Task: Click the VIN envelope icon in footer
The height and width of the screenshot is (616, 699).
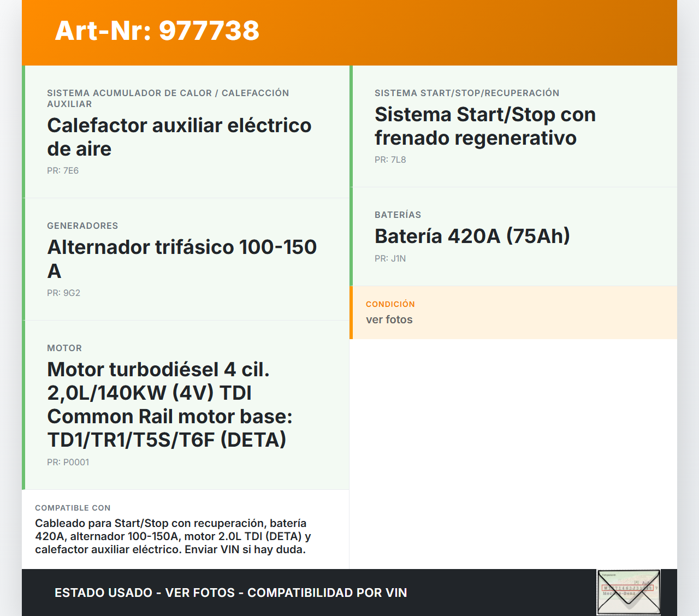Action: pyautogui.click(x=629, y=592)
